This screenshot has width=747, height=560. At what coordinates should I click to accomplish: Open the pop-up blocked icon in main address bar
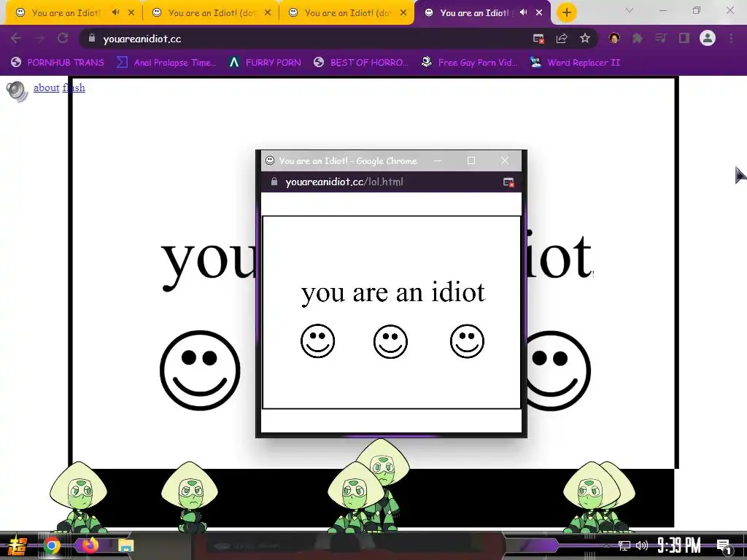click(x=538, y=39)
